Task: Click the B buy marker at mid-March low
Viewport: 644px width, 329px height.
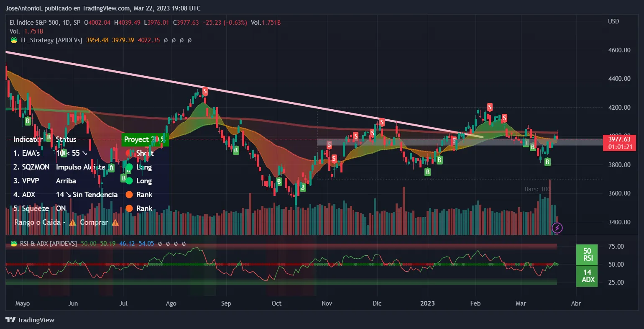Action: click(547, 162)
